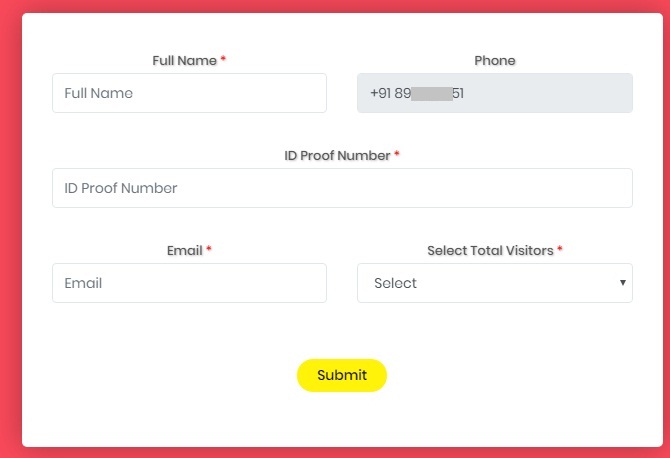670x458 pixels.
Task: Click the Full Name field label
Action: pyautogui.click(x=184, y=61)
